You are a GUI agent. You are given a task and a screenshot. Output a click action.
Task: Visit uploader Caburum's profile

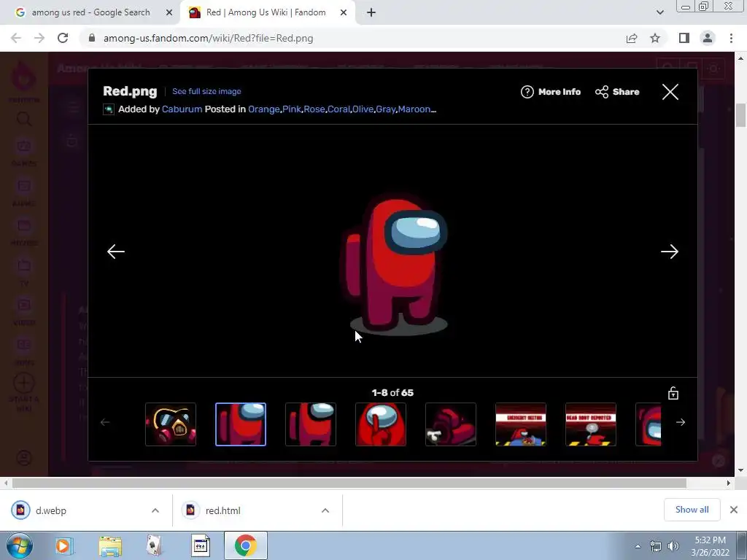pos(182,109)
